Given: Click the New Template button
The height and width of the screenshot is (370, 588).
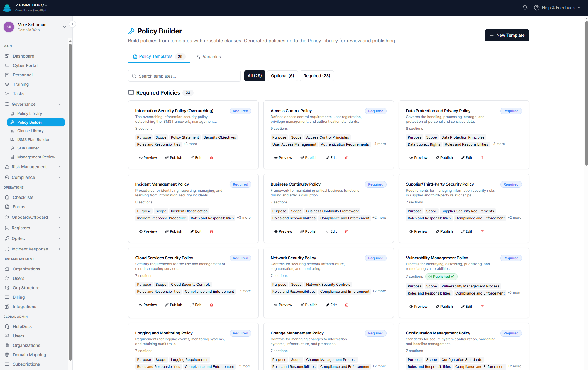Looking at the screenshot, I should [x=506, y=35].
